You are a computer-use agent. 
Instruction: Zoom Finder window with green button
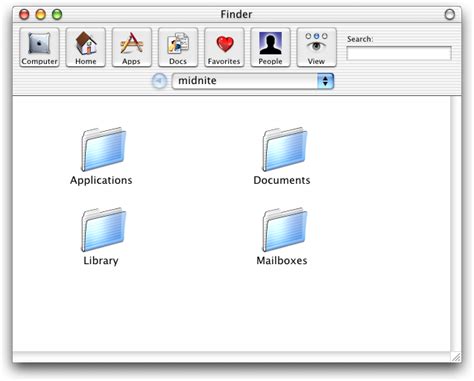(x=57, y=14)
